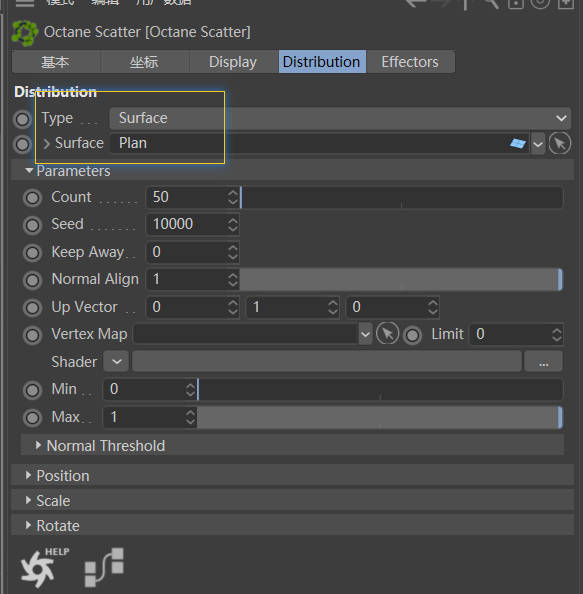Open the Shader dropdown arrow
The height and width of the screenshot is (594, 583).
pos(117,361)
